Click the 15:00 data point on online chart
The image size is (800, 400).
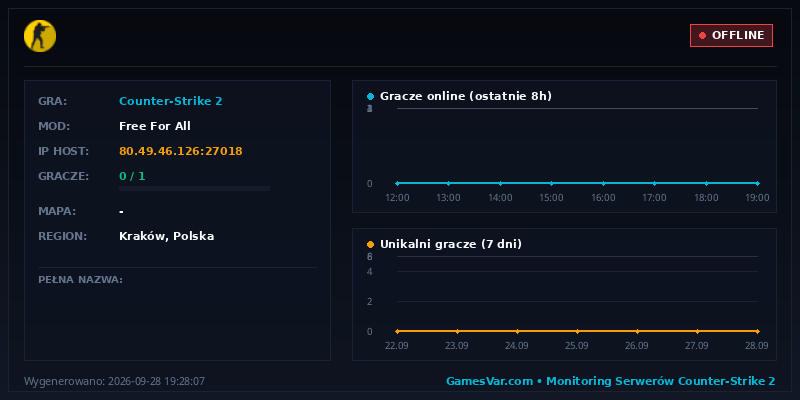pyautogui.click(x=552, y=183)
